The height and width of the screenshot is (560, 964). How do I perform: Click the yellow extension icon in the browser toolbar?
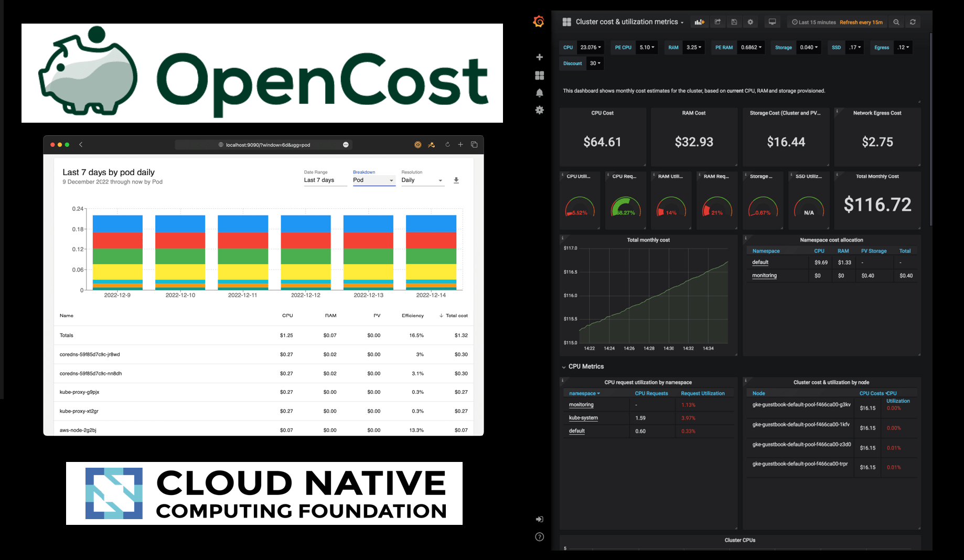432,145
